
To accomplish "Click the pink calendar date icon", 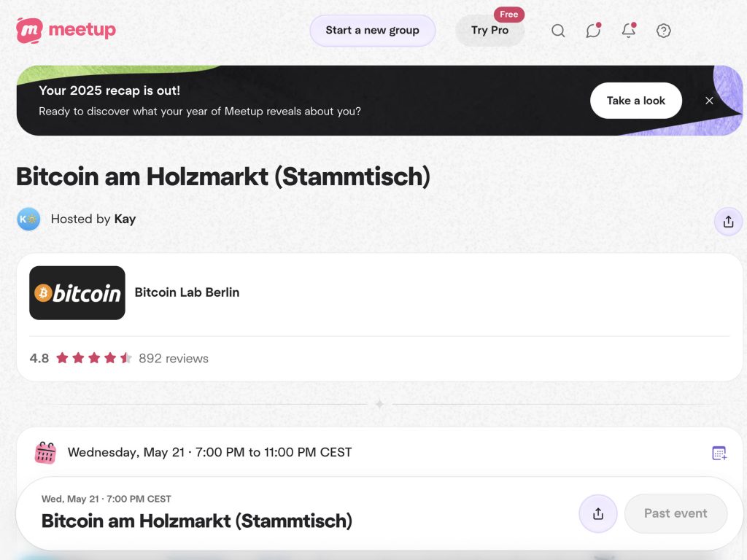I will point(45,452).
